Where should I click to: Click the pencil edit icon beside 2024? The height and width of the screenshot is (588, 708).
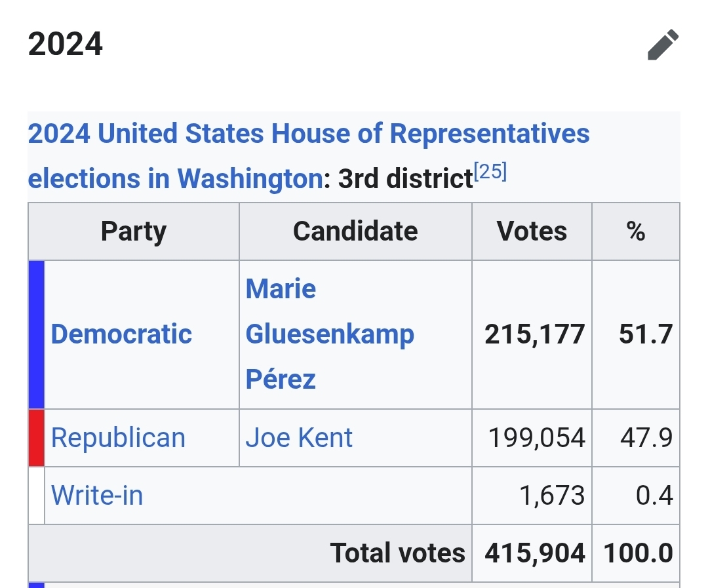[x=663, y=45]
